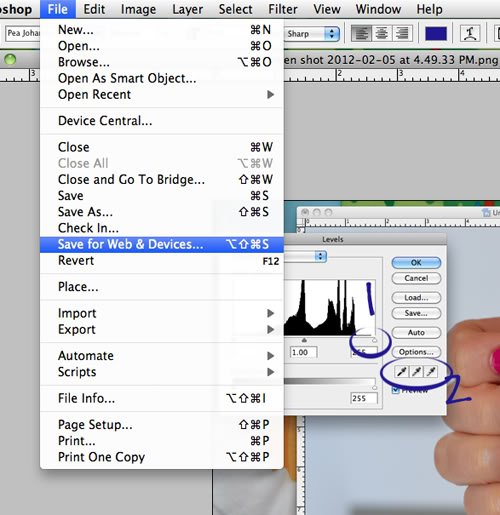This screenshot has width=500, height=515.
Task: Choose Revert from the File menu
Action: pos(162,261)
